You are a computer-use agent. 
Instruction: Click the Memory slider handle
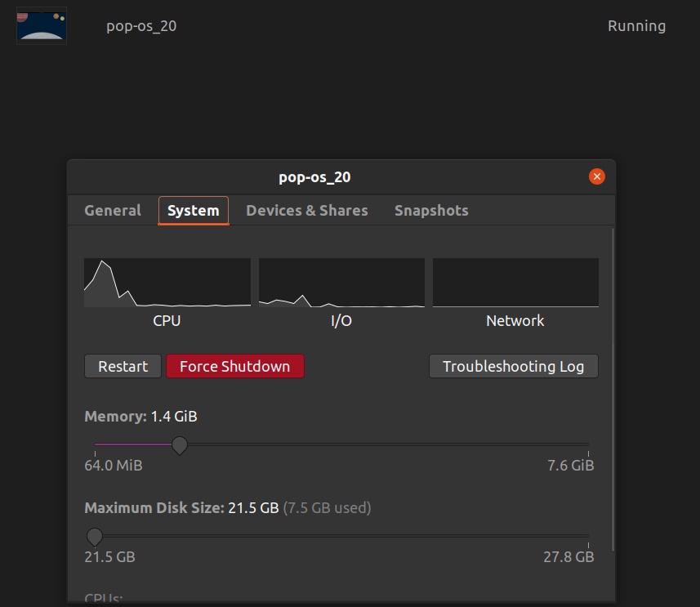[x=180, y=445]
